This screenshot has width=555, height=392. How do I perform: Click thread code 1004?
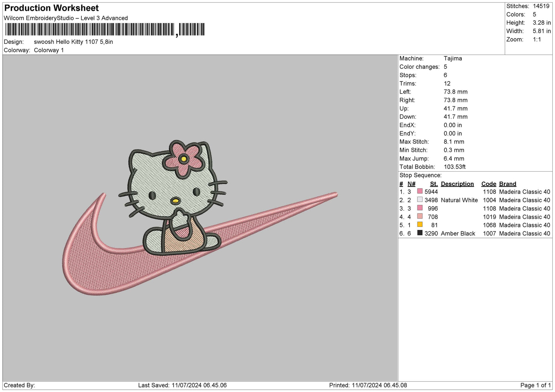490,200
